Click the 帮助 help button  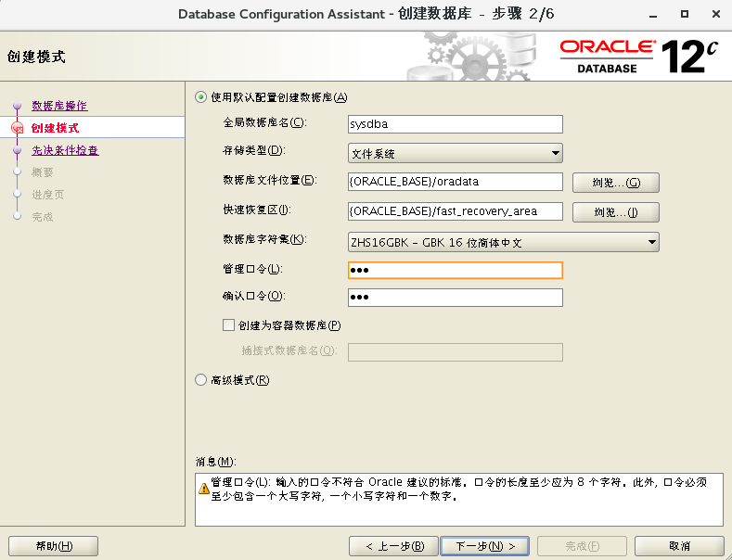[53, 546]
